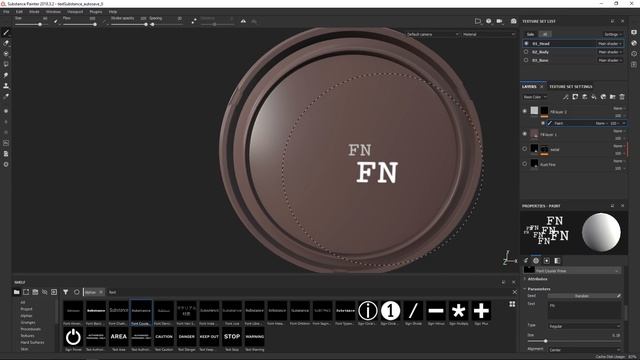Select the STOP text alpha thumbnail
The width and height of the screenshot is (640, 360).
[x=232, y=337]
